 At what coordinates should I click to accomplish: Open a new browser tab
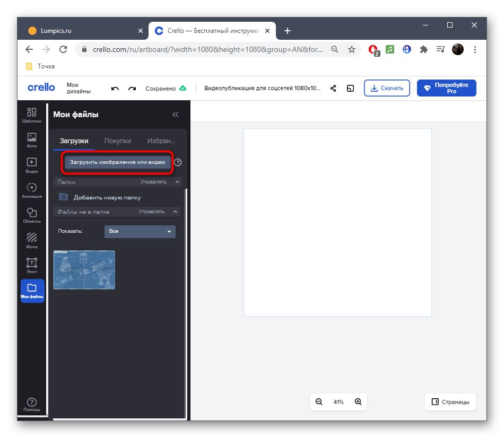coord(288,31)
